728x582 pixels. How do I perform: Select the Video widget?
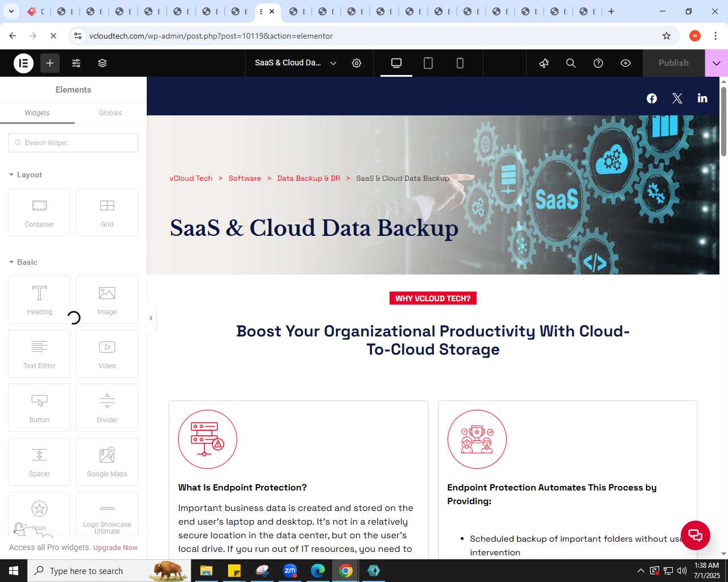click(107, 354)
